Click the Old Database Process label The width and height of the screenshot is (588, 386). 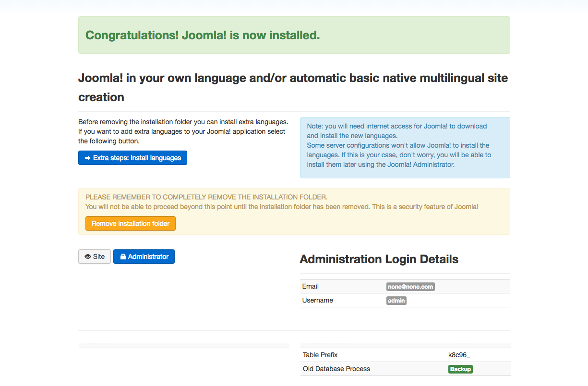tap(336, 369)
